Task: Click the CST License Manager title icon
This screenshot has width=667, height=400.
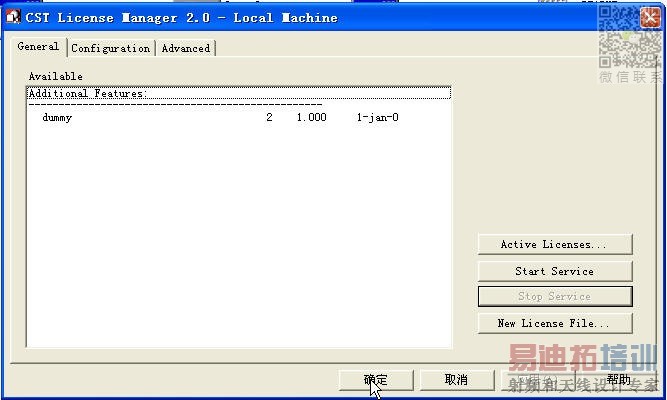Action: coord(13,17)
